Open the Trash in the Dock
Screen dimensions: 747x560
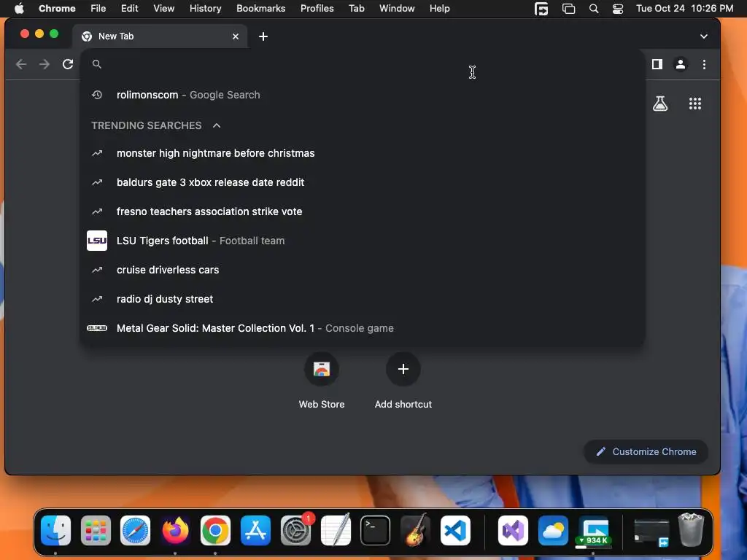click(691, 529)
